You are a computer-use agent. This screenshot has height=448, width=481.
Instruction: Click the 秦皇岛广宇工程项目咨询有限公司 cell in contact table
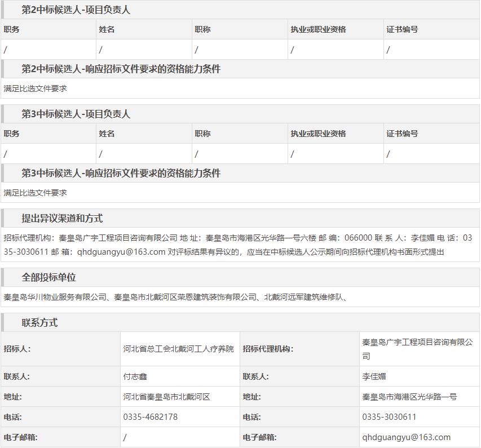point(417,349)
